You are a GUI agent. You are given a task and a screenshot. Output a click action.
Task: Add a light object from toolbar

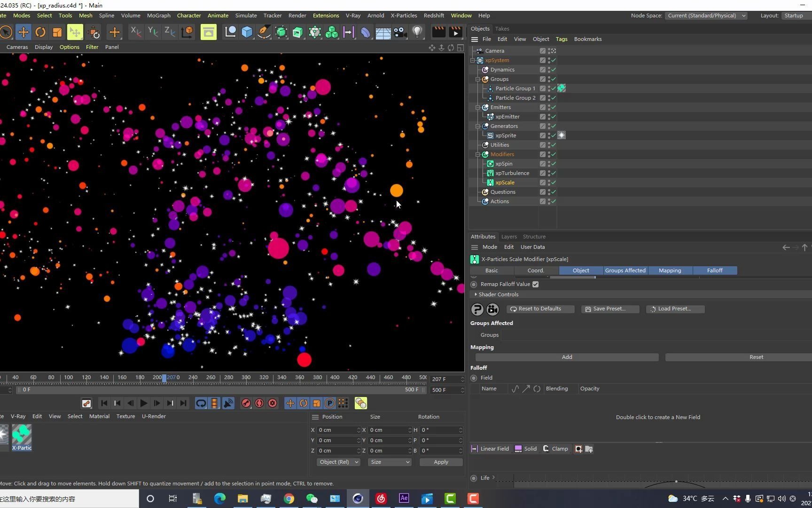click(x=417, y=32)
